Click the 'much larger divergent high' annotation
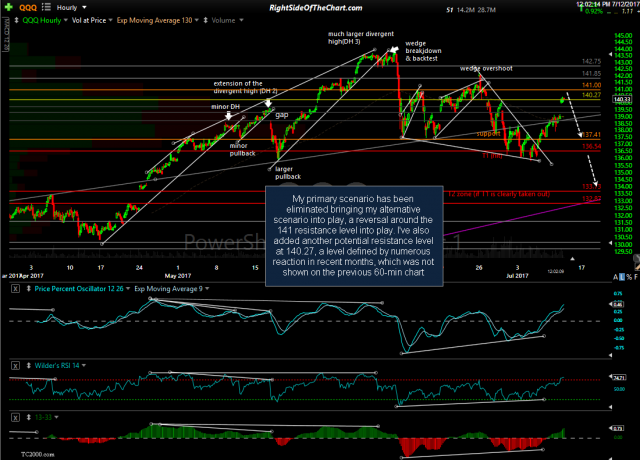This screenshot has width=640, height=460. pyautogui.click(x=361, y=38)
